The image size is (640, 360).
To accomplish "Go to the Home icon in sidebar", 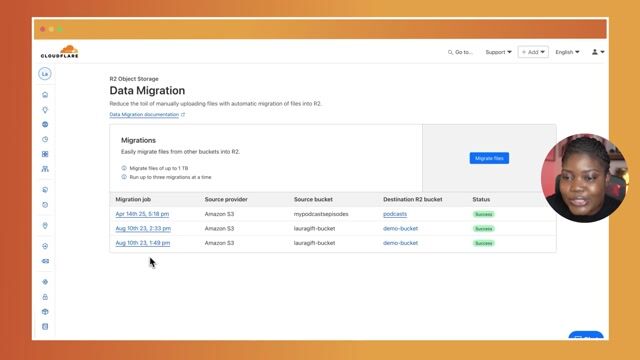I will click(45, 95).
